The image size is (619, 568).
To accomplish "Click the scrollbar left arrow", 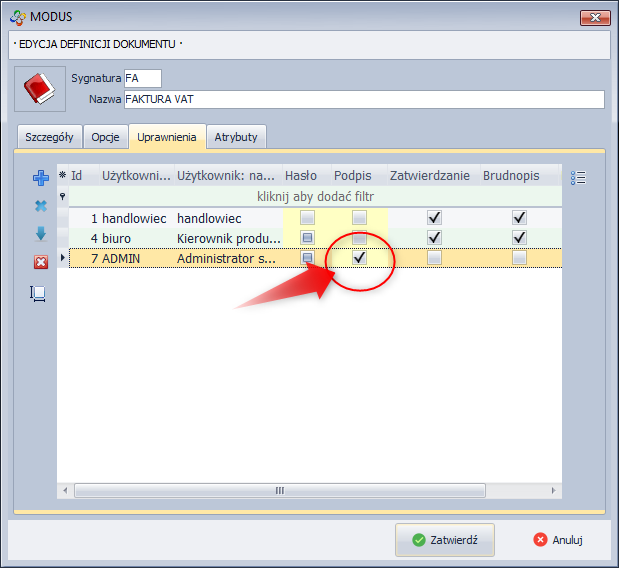I will pos(65,490).
